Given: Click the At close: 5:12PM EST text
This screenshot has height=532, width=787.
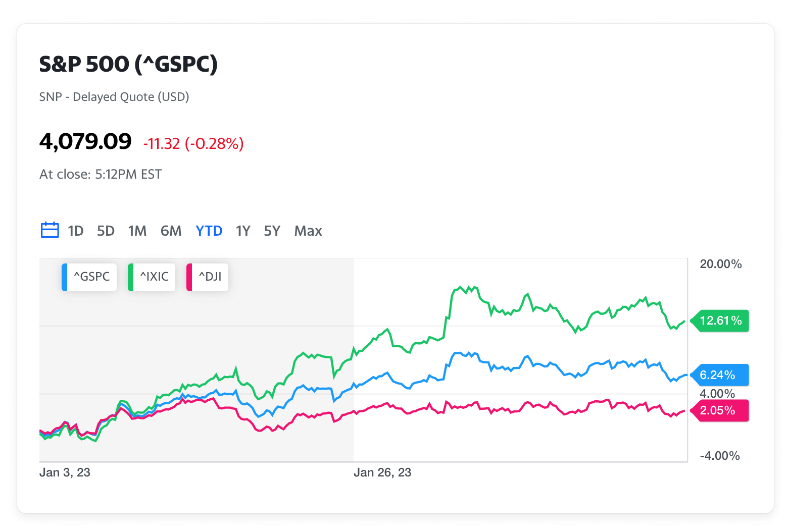Looking at the screenshot, I should (x=101, y=175).
